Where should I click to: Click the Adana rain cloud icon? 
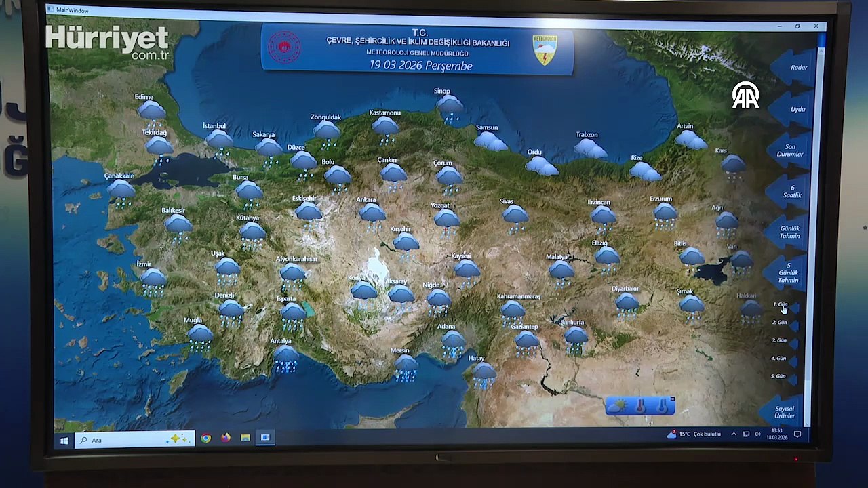[453, 344]
